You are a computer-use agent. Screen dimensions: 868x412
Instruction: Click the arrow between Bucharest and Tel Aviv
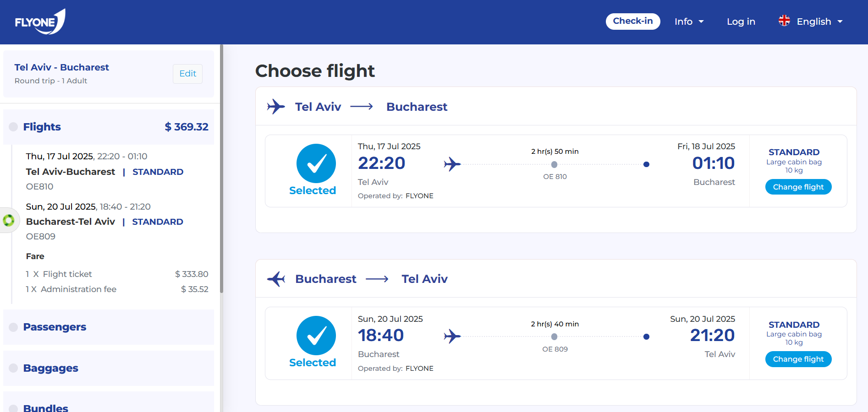tap(377, 279)
